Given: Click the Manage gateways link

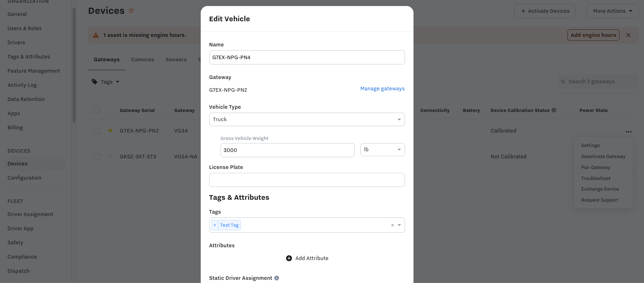Looking at the screenshot, I should tap(382, 89).
